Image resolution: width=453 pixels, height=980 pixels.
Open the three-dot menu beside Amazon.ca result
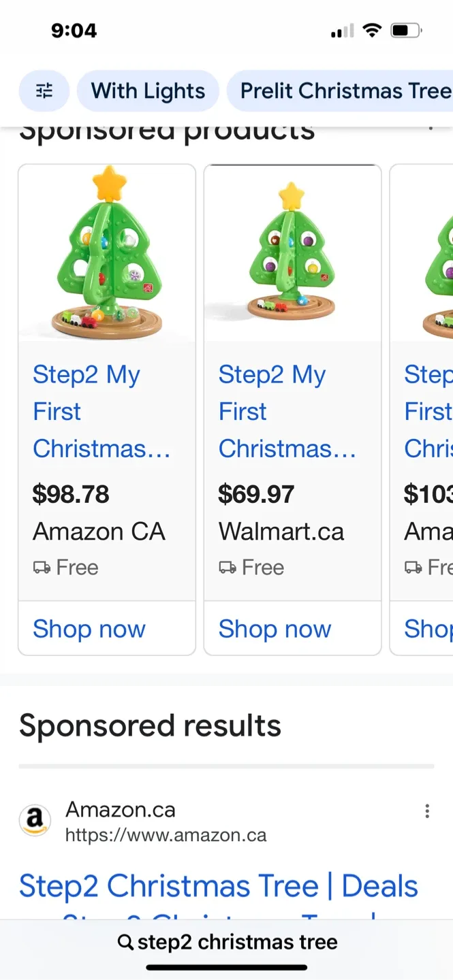click(427, 811)
